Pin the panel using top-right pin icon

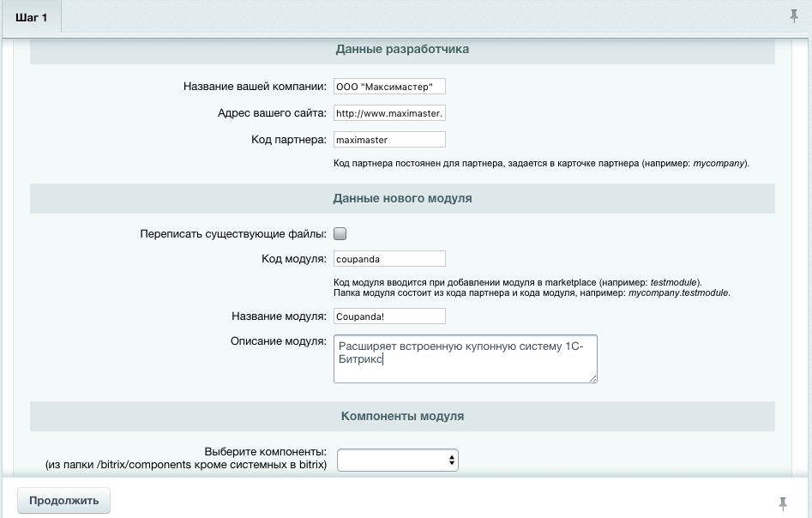pyautogui.click(x=794, y=16)
